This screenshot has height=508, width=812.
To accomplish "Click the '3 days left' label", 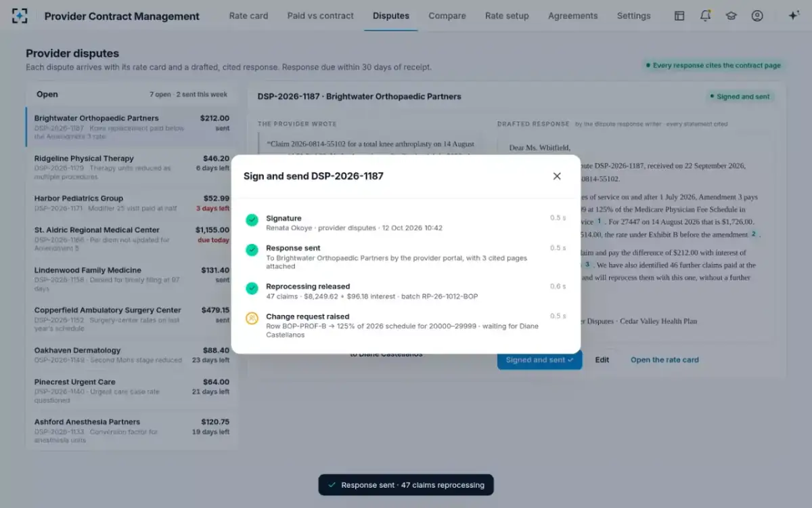I will pyautogui.click(x=212, y=209).
